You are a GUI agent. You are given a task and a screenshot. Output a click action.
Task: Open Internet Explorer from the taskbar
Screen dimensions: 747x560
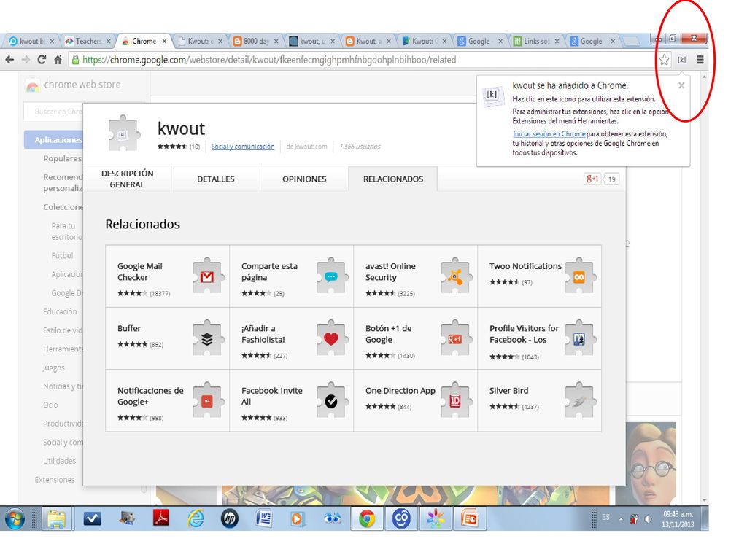click(x=196, y=518)
